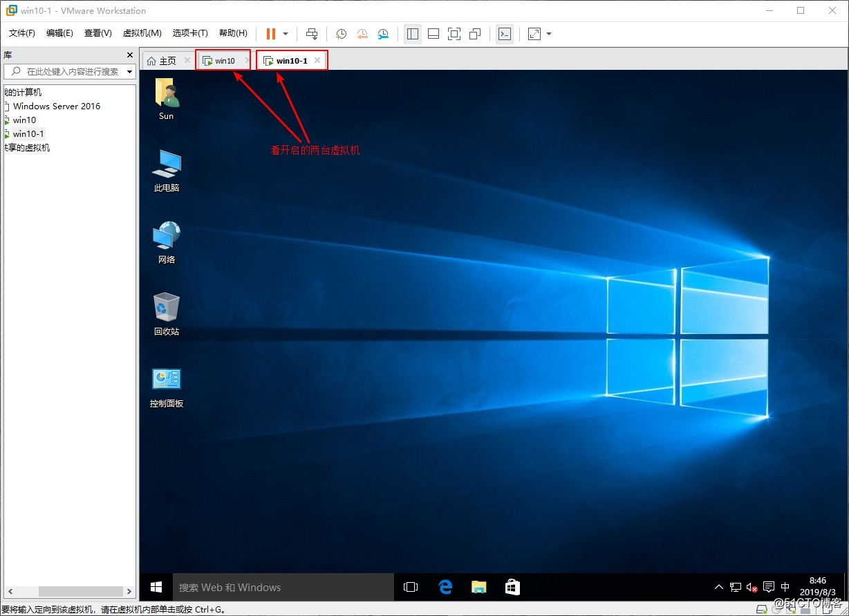Click the guest clock showing 8:46

point(817,587)
